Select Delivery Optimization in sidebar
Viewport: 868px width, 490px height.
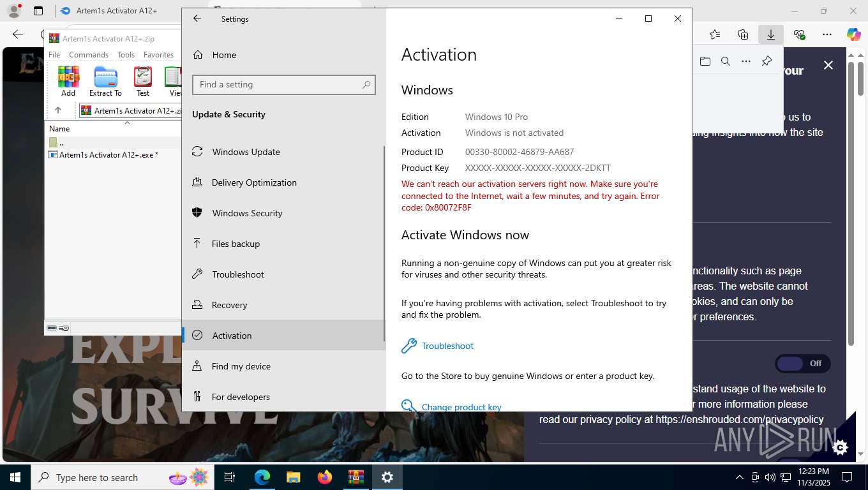point(284,182)
